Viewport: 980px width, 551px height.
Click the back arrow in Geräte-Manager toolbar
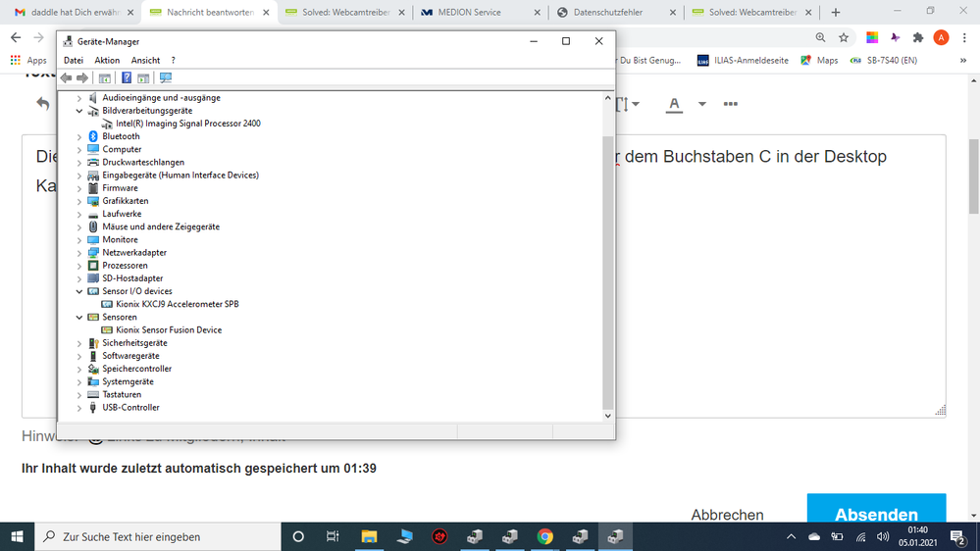tap(67, 78)
